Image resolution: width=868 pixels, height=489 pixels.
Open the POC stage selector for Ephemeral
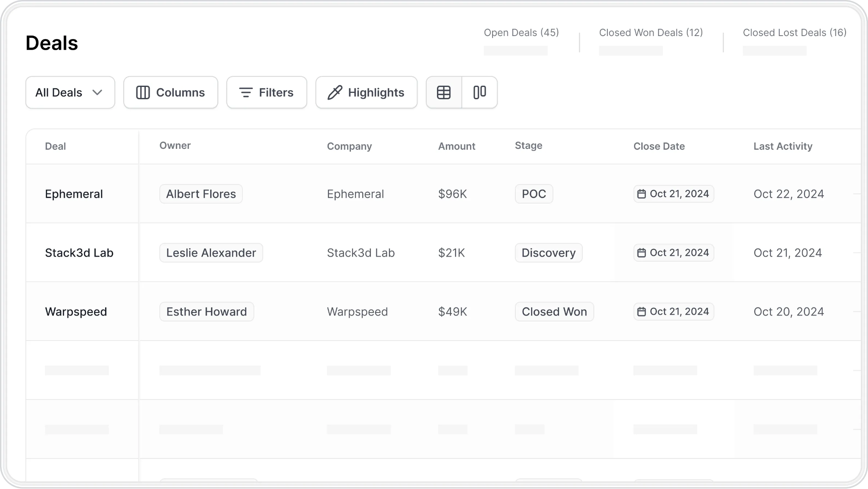pos(534,194)
